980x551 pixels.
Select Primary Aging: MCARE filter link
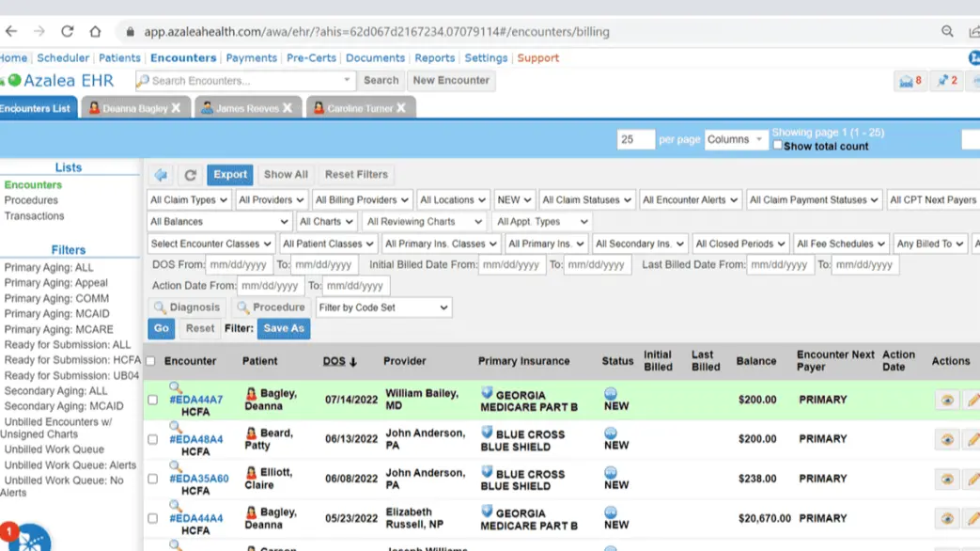(58, 330)
